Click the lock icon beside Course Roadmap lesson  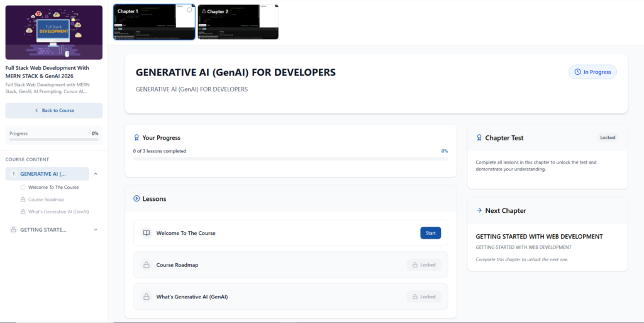tap(146, 265)
